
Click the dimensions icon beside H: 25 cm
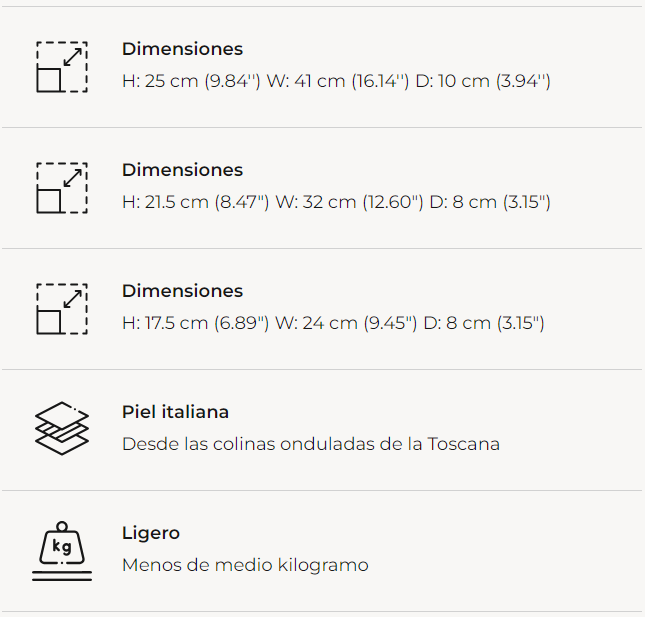[x=62, y=67]
